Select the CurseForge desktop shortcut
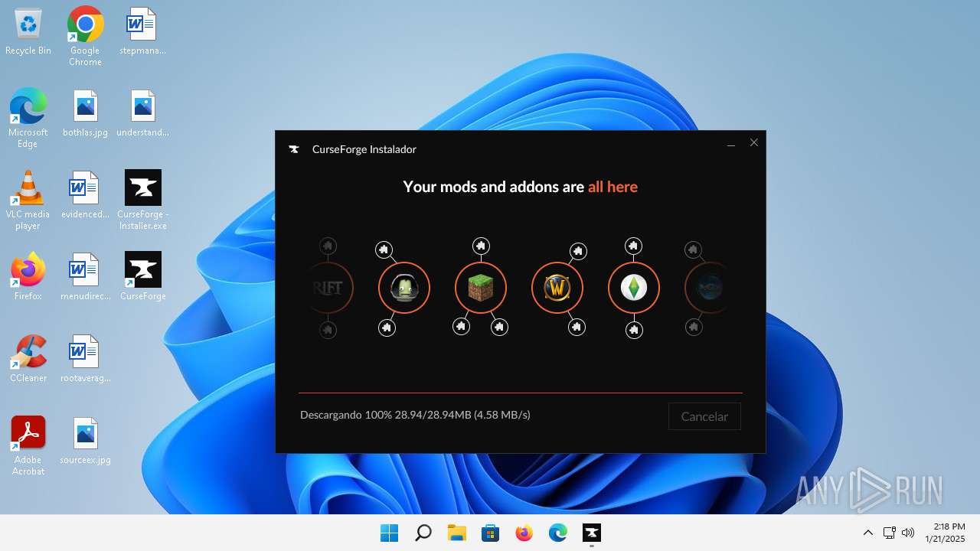Screen dimensions: 980x551 142,276
